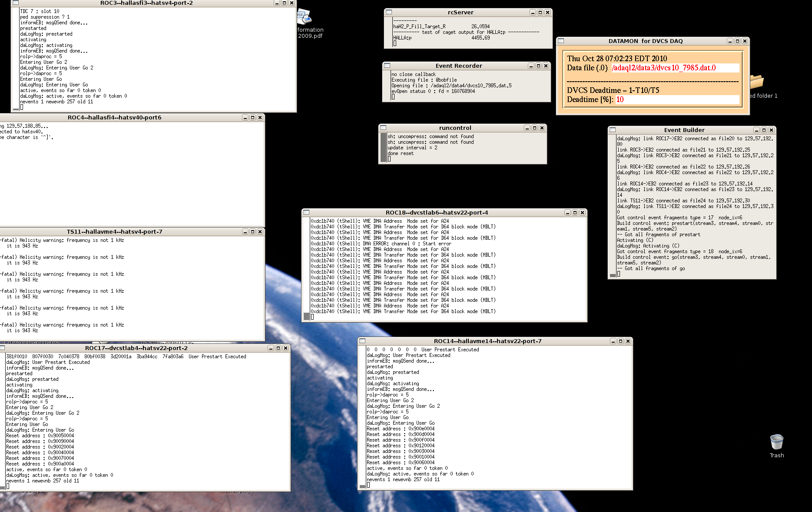Minimize the rcServer window
Viewport: 812px width, 512px height.
coord(533,13)
